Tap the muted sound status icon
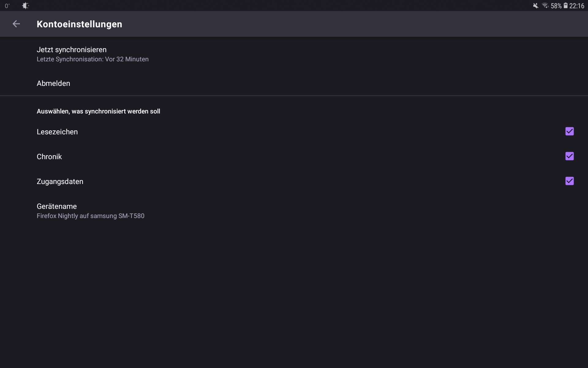Screen dimensions: 588x368 [x=536, y=6]
